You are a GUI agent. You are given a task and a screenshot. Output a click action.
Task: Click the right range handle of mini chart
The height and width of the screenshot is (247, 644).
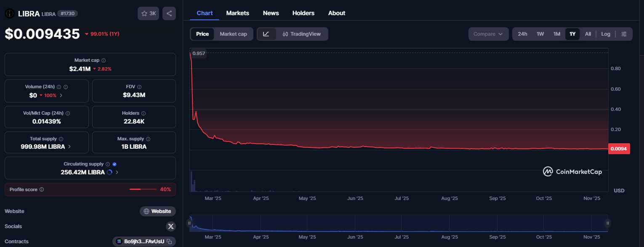(607, 223)
